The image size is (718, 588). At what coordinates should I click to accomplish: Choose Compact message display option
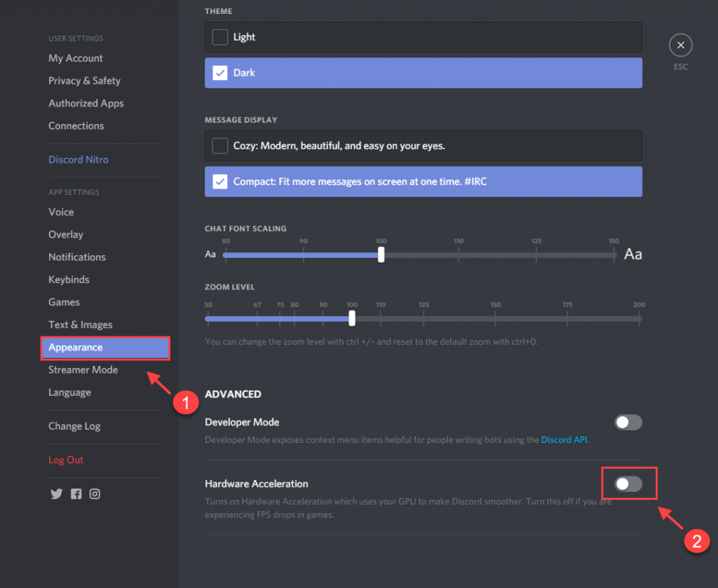(423, 182)
